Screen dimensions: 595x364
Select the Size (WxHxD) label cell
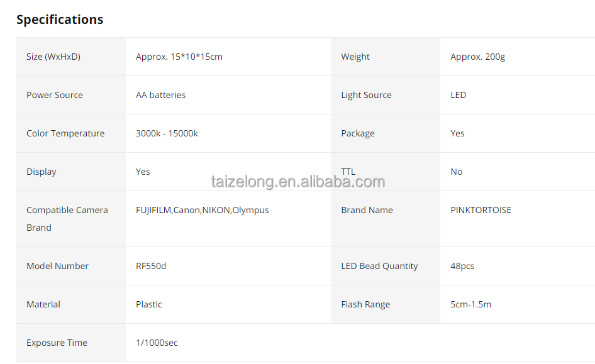point(53,57)
